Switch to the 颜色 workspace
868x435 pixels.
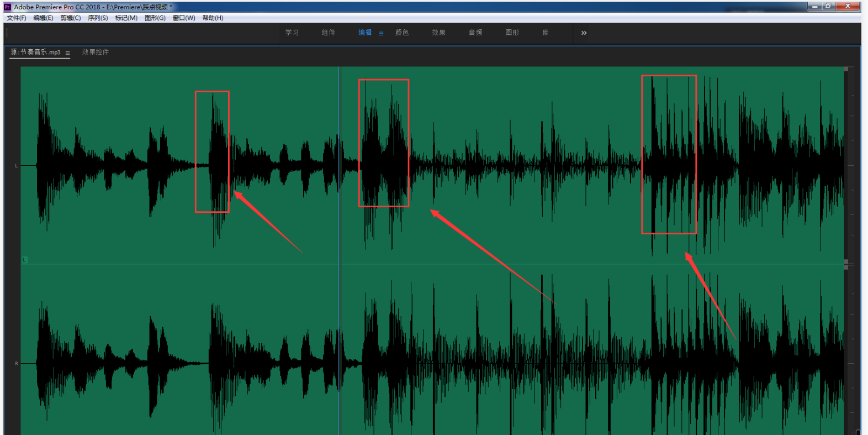tap(402, 33)
